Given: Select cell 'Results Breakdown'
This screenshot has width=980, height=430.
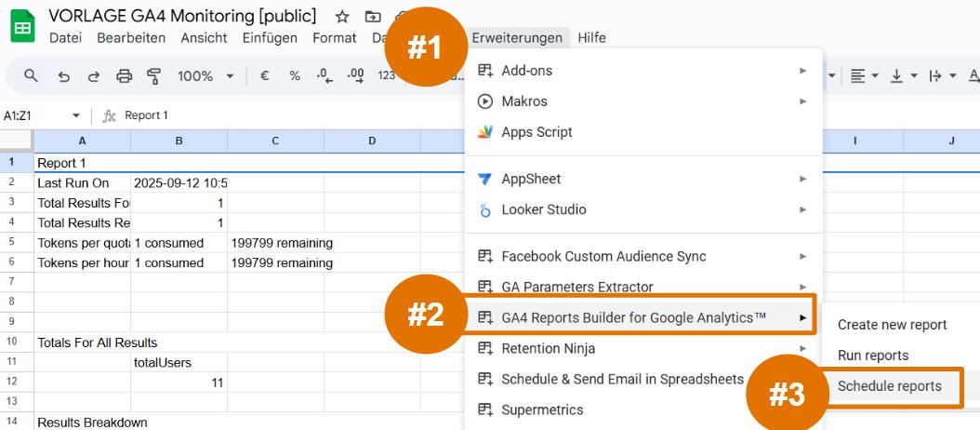Looking at the screenshot, I should pos(83,423).
